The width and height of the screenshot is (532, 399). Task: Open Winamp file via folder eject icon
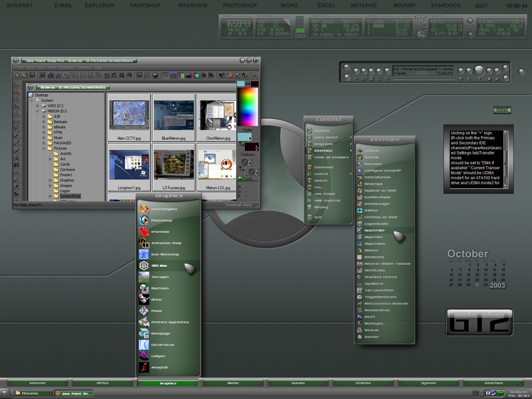point(364,78)
